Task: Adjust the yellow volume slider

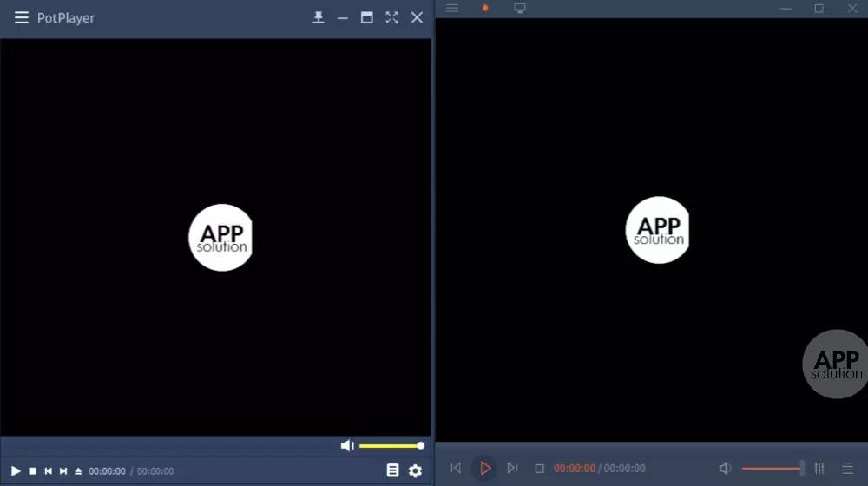Action: 391,445
